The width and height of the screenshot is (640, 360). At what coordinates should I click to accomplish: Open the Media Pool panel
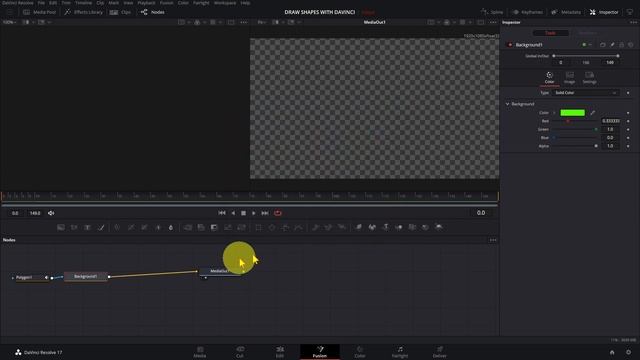pyautogui.click(x=40, y=12)
